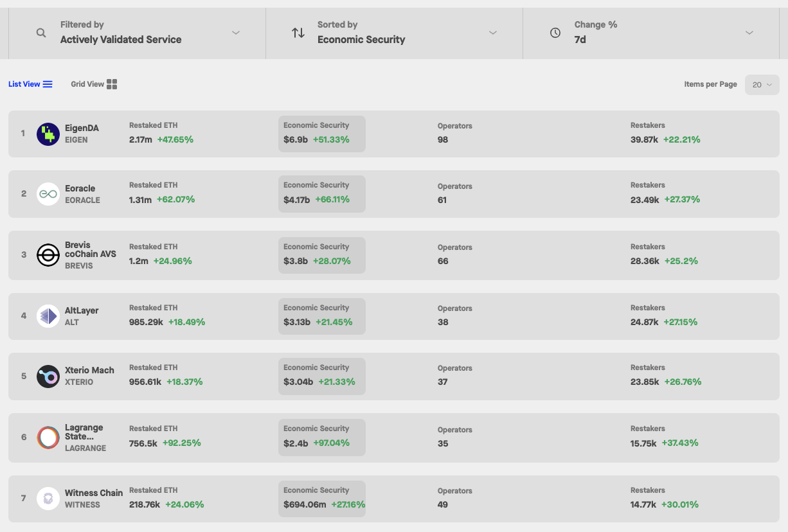Image resolution: width=788 pixels, height=532 pixels.
Task: Click Lagrange restaked ETH value 756.5k
Action: click(x=143, y=443)
